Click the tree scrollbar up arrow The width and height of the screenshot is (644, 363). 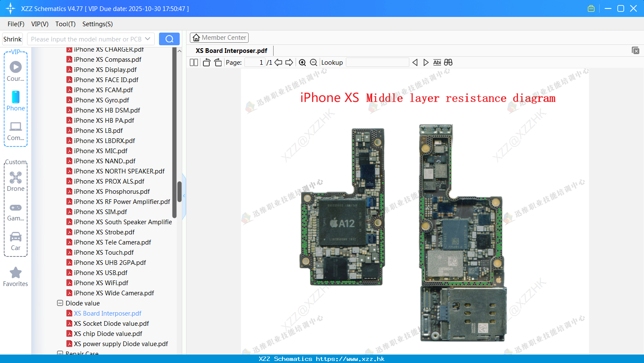click(179, 51)
